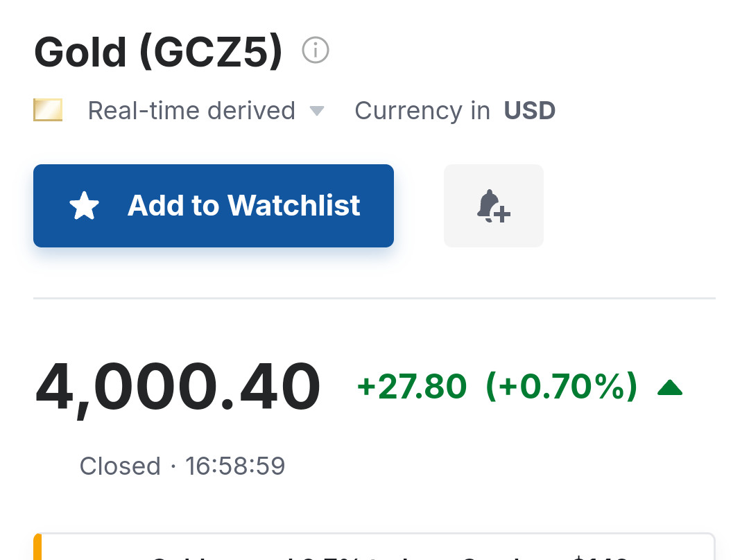Select the (+0.70%) percent change figure
Viewport: 749px width, 560px height.
pos(561,386)
